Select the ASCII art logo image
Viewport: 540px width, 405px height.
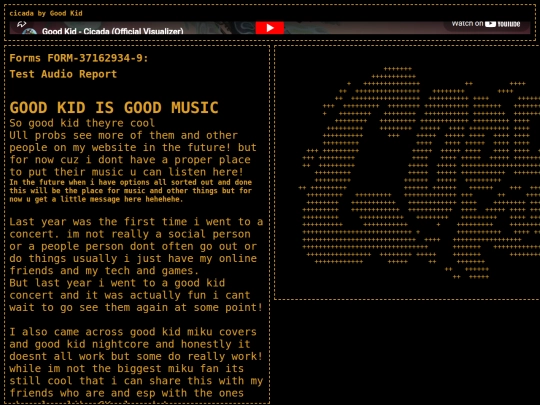(419, 172)
